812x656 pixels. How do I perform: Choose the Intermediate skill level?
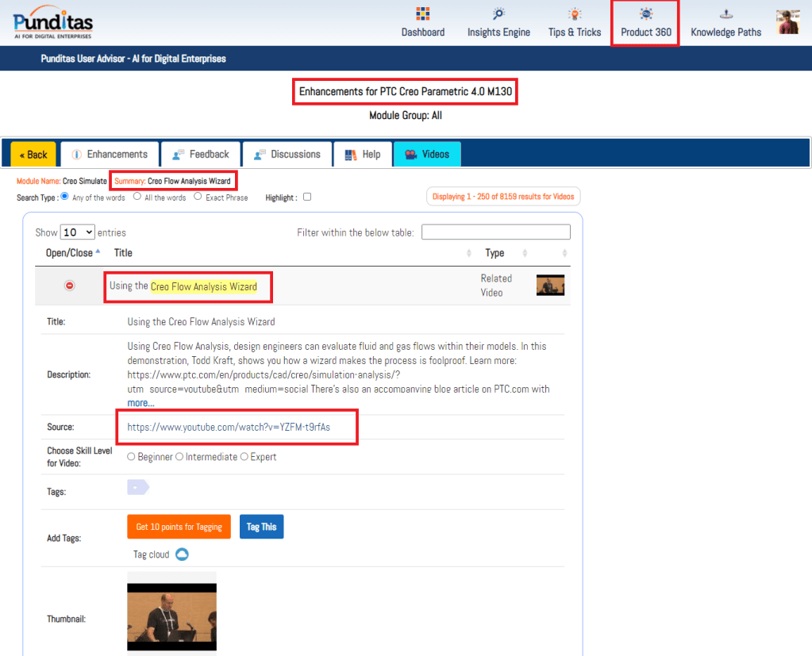tap(179, 457)
